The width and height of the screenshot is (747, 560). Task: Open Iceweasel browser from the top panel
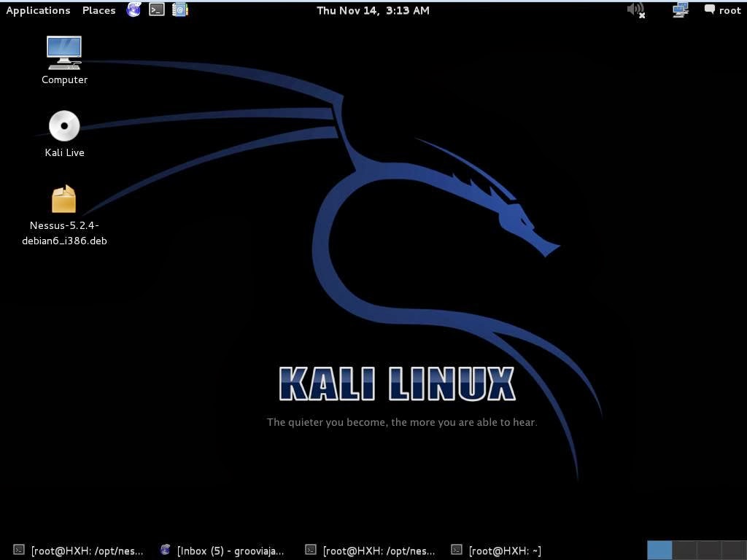(x=133, y=9)
